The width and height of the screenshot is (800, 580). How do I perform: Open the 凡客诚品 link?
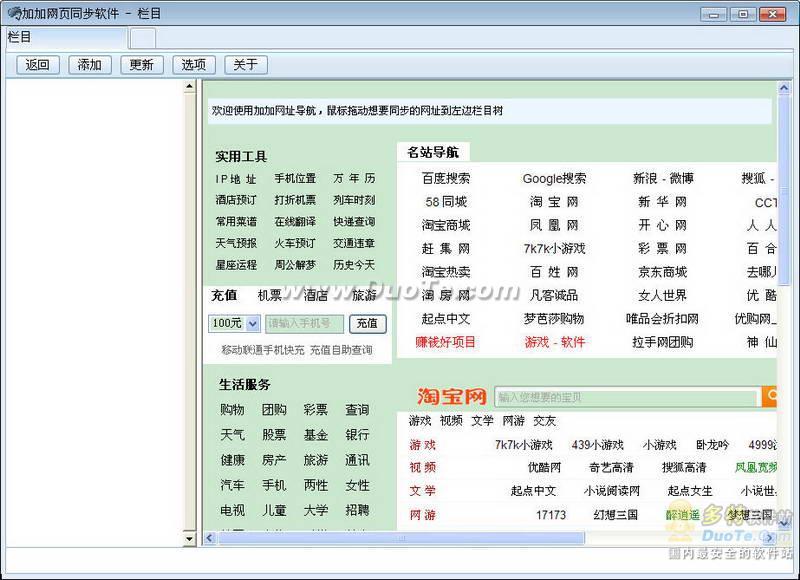(554, 295)
